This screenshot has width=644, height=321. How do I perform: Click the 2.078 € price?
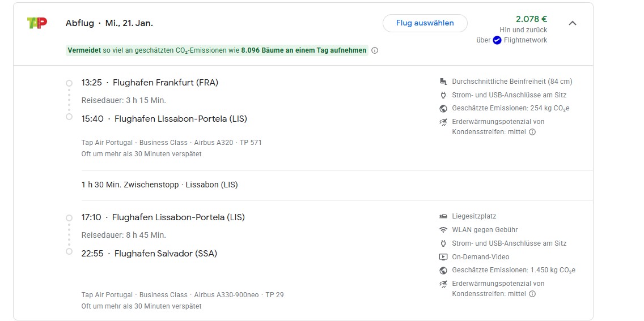pos(531,19)
